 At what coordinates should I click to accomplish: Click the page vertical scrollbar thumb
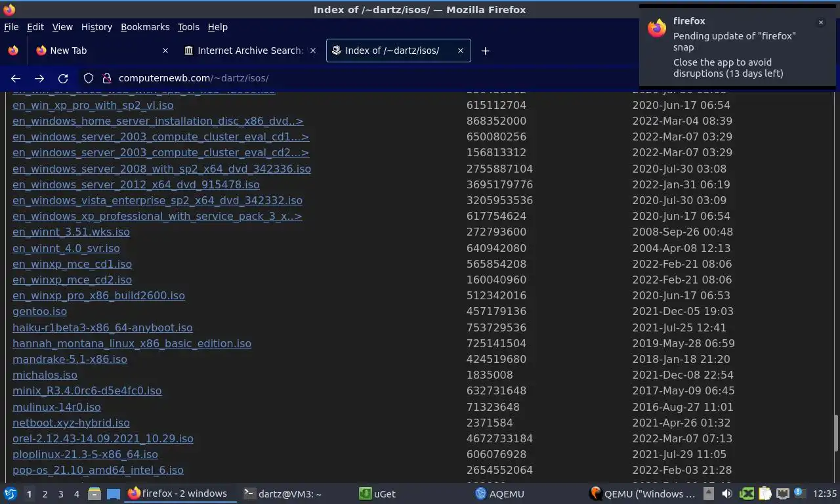[835, 433]
